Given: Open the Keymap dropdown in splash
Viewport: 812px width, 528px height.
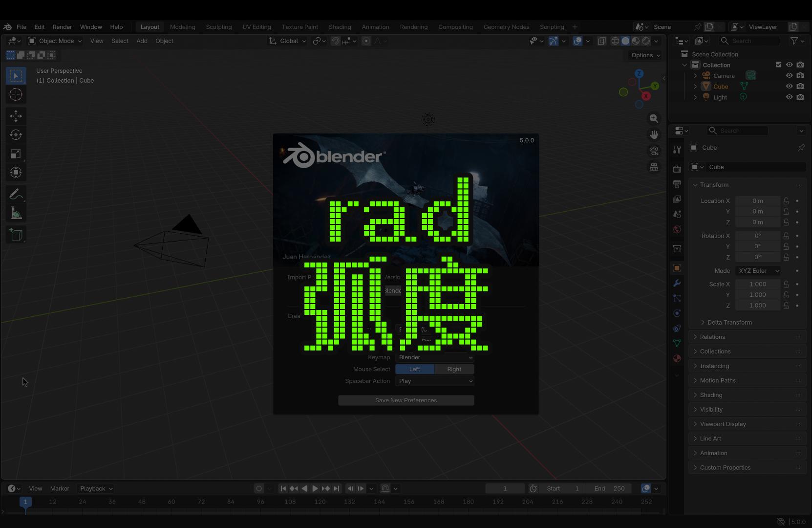Looking at the screenshot, I should pyautogui.click(x=435, y=357).
